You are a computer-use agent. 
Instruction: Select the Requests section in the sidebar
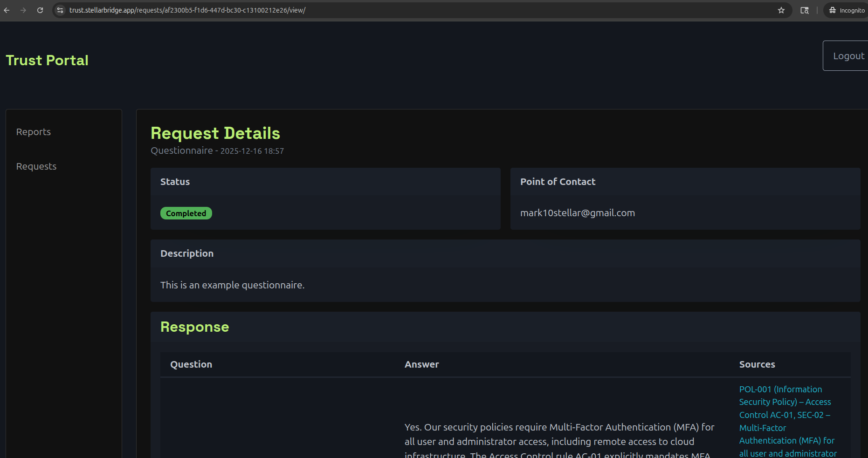click(36, 166)
